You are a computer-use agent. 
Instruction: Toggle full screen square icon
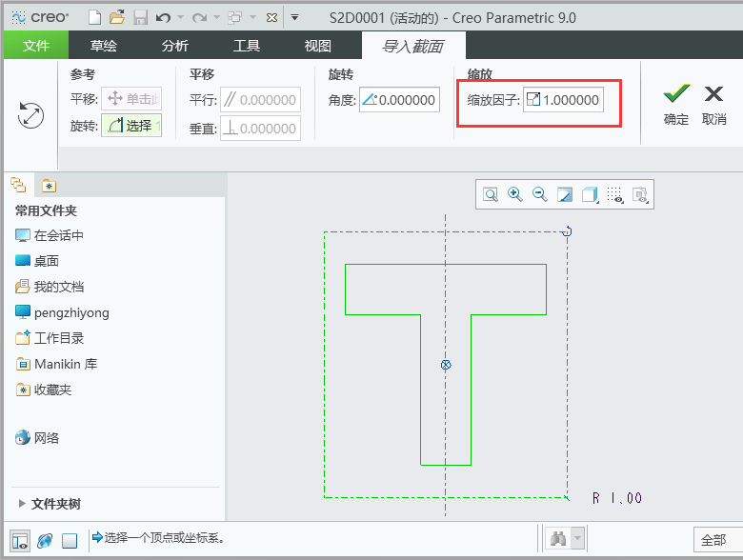[70, 541]
